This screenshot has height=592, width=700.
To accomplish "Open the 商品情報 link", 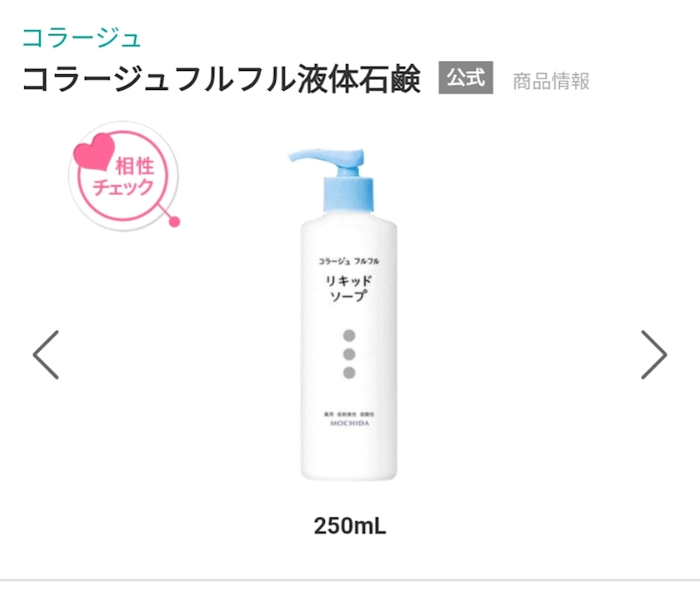I will [x=551, y=82].
